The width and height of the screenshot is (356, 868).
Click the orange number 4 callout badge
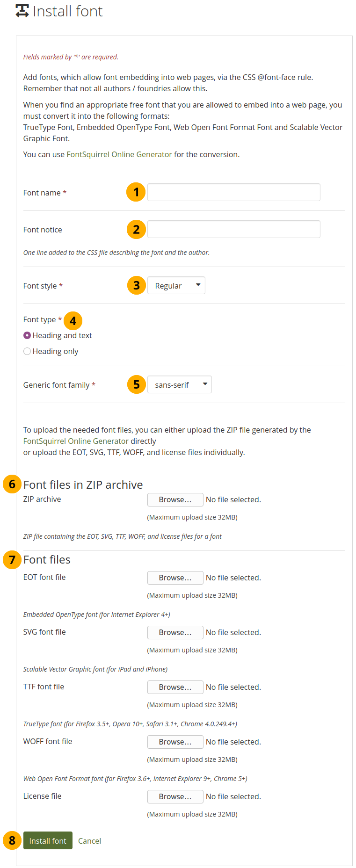pyautogui.click(x=73, y=321)
